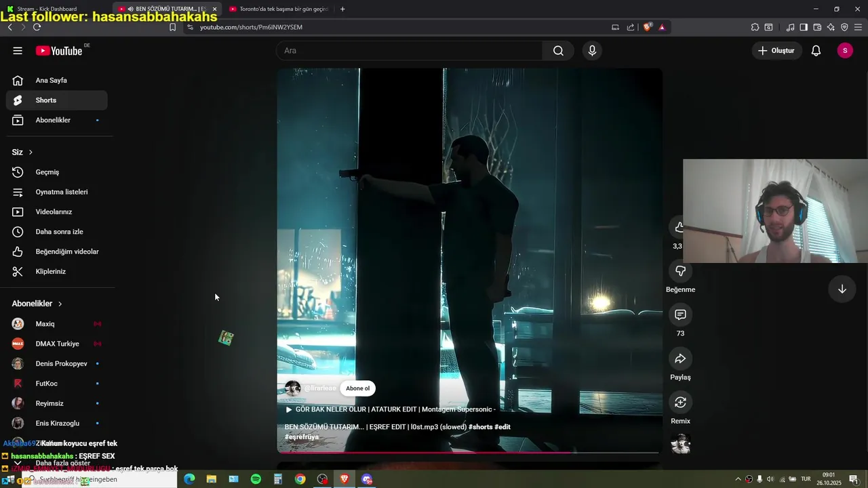Screen dimensions: 868x488
Task: Open the YouTube hamburger guide menu
Action: [18, 51]
